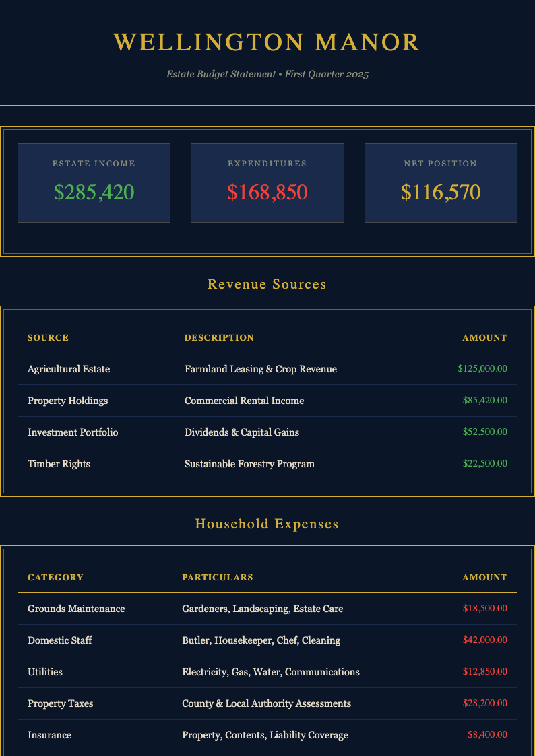This screenshot has height=756, width=535.
Task: Click the Description column header
Action: [x=219, y=337]
